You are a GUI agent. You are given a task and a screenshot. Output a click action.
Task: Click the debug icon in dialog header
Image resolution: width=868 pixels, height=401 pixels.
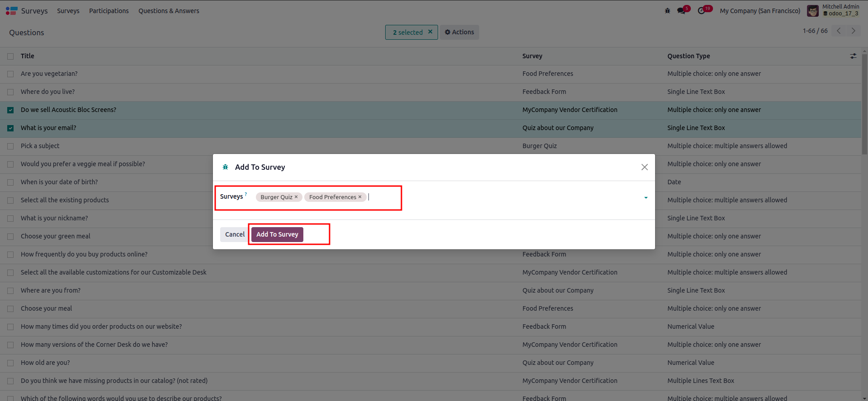[225, 167]
